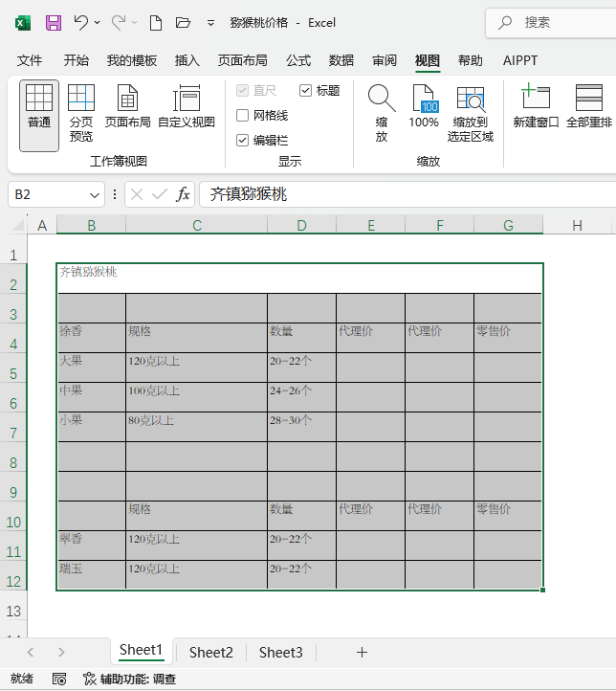Click cell containing 翠香

point(91,546)
